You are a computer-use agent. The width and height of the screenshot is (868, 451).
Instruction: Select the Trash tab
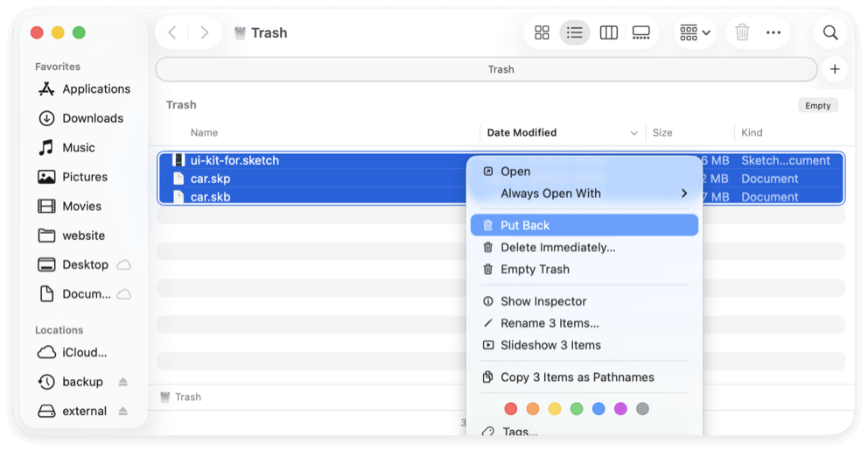point(486,69)
